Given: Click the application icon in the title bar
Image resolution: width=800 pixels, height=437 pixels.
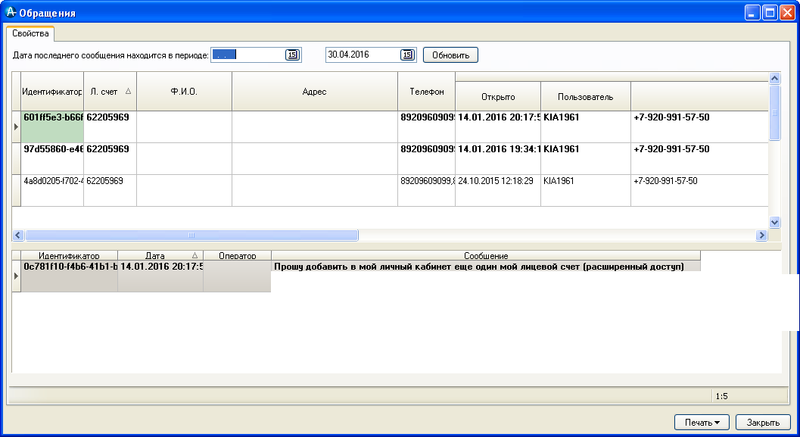Looking at the screenshot, I should point(11,12).
